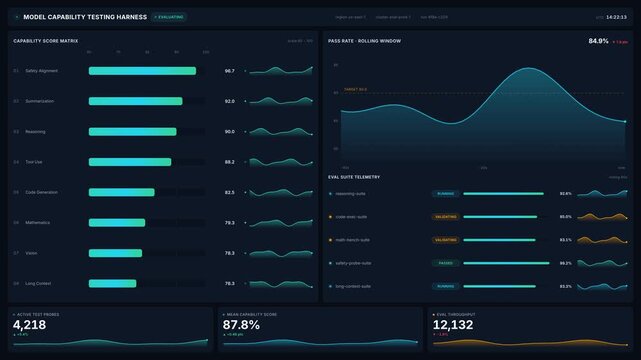Viewport: 641px width, 360px height.
Task: Click the Active Test Probes value 4,218
Action: click(x=29, y=325)
